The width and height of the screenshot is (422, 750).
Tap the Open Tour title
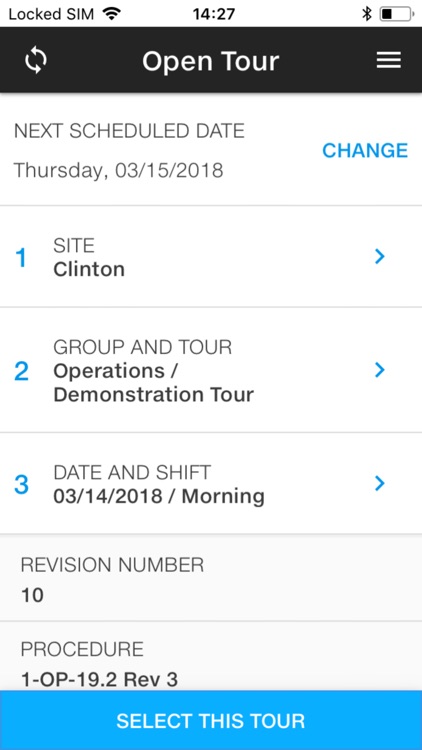click(211, 61)
